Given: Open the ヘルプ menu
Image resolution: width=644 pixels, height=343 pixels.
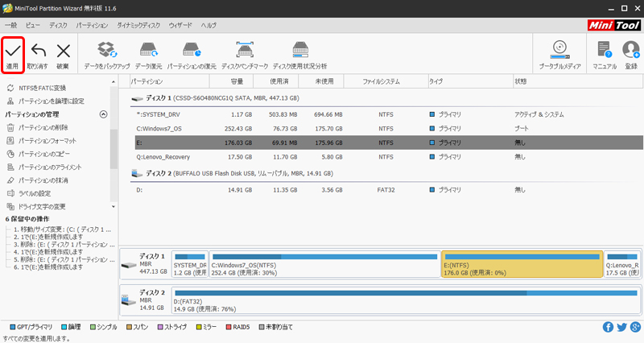Looking at the screenshot, I should coord(208,26).
